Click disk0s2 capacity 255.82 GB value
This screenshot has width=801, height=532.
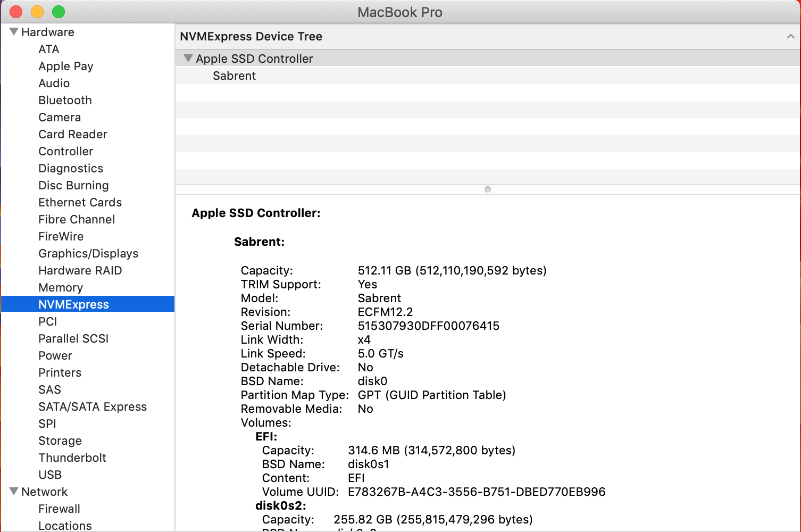point(433,519)
